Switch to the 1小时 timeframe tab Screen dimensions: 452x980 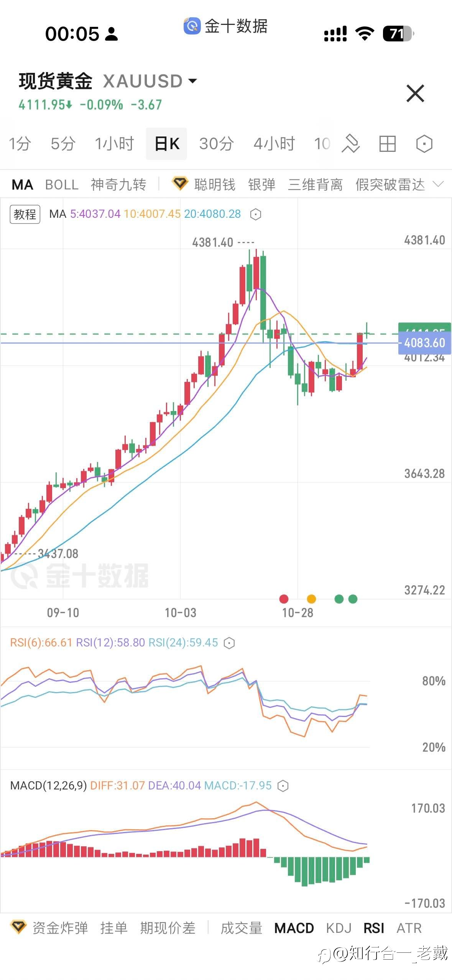(x=114, y=144)
